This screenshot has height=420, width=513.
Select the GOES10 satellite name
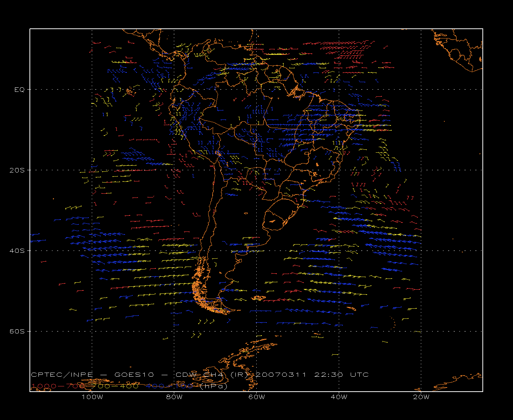pos(134,375)
